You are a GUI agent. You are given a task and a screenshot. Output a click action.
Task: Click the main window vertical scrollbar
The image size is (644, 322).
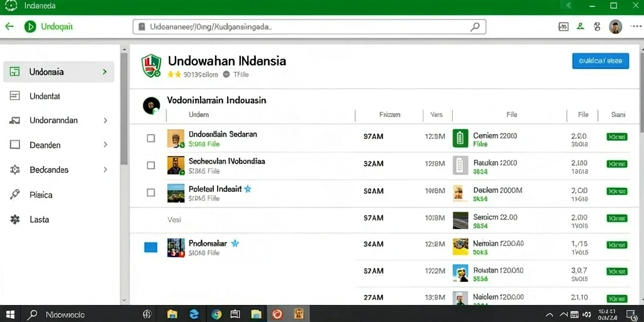(x=641, y=94)
